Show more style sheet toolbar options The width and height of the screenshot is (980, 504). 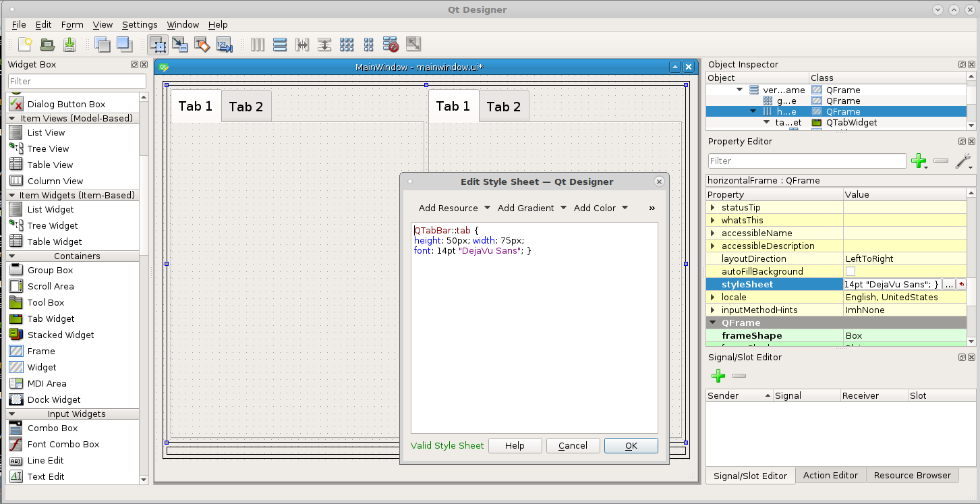coord(652,208)
